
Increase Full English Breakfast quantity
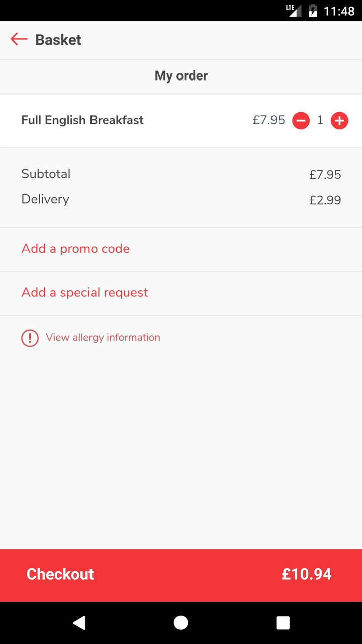click(339, 121)
